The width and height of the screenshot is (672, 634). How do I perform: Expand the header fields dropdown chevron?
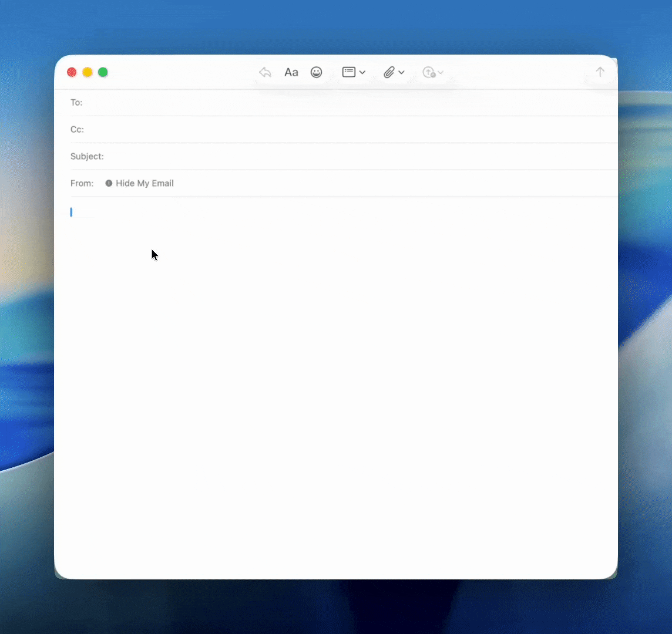pyautogui.click(x=362, y=72)
